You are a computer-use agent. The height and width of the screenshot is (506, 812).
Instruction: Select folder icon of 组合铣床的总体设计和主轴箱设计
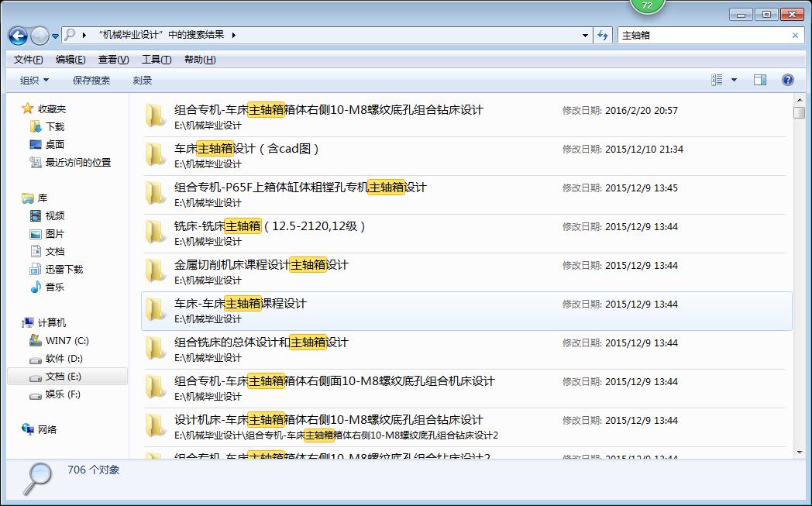coord(155,349)
